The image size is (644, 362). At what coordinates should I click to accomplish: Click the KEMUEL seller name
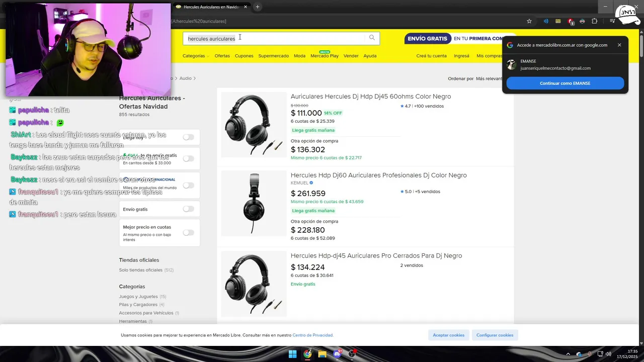[299, 183]
